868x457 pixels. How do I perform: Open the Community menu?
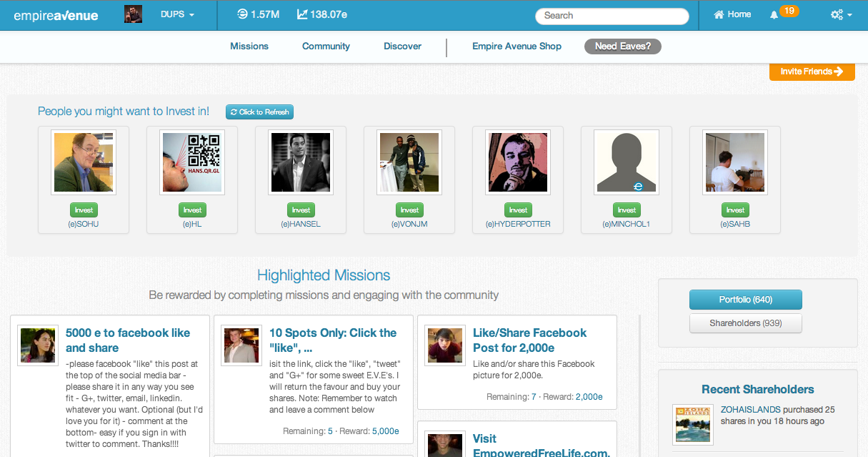[x=326, y=46]
